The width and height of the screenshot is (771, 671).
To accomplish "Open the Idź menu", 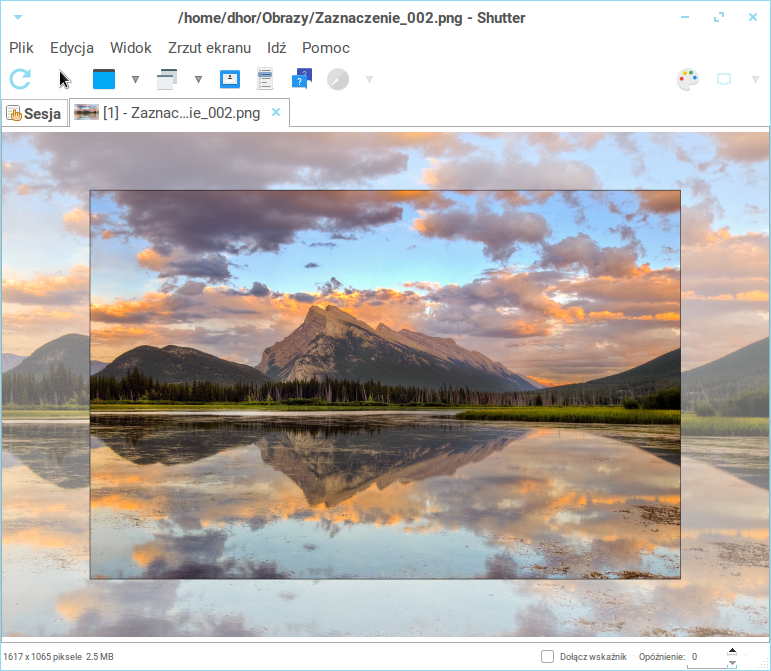I will (277, 48).
